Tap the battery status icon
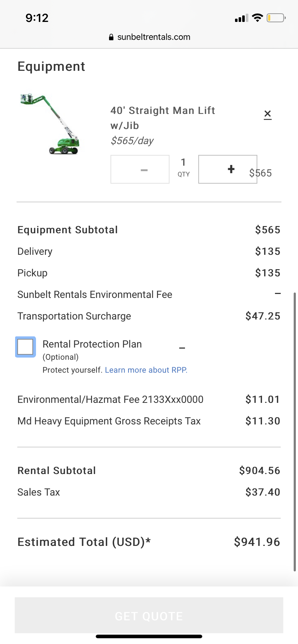The width and height of the screenshot is (298, 644). (x=276, y=18)
